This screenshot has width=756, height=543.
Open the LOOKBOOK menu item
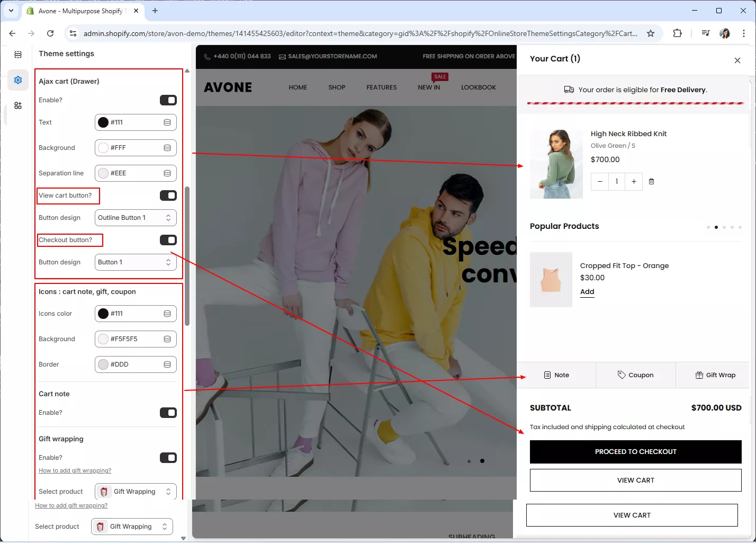[478, 87]
